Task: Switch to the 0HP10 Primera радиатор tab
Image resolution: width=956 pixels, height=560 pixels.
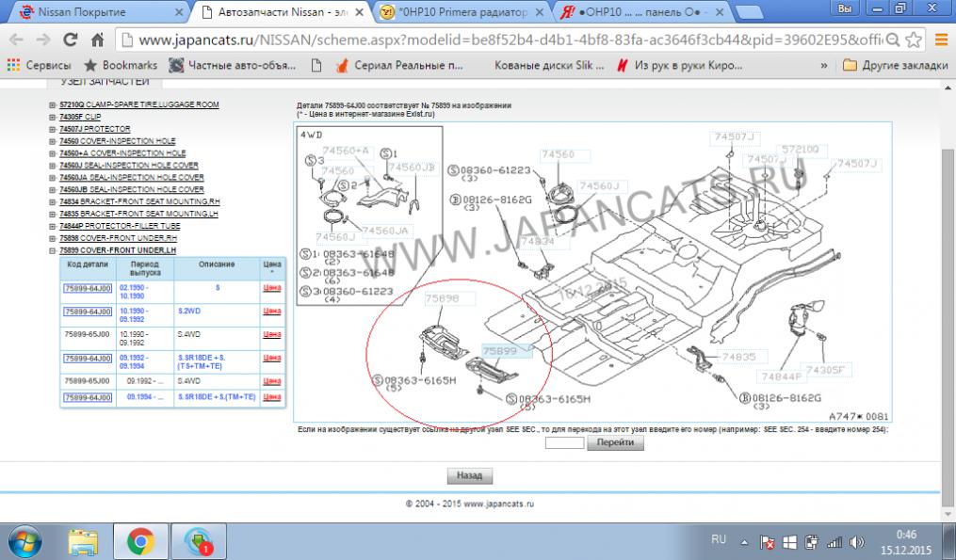Action: click(x=462, y=11)
